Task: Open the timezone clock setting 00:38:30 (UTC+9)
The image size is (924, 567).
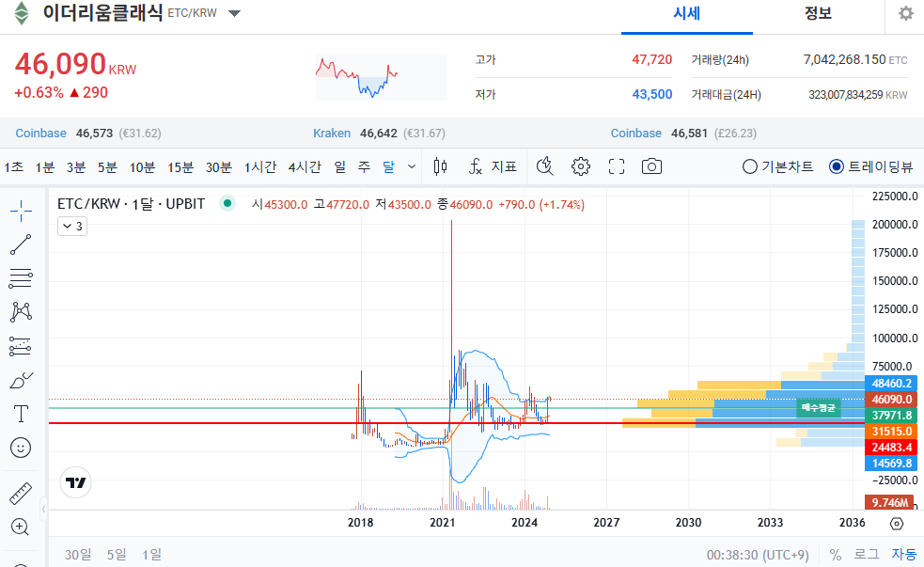Action: pos(758,555)
